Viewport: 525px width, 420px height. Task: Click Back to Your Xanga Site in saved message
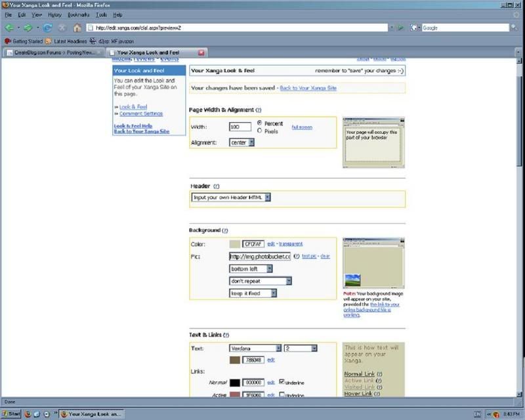coord(308,88)
